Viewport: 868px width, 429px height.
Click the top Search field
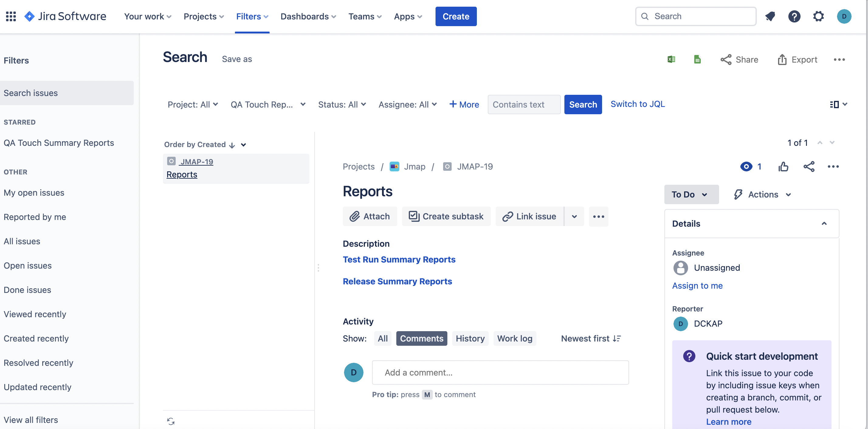click(x=695, y=16)
